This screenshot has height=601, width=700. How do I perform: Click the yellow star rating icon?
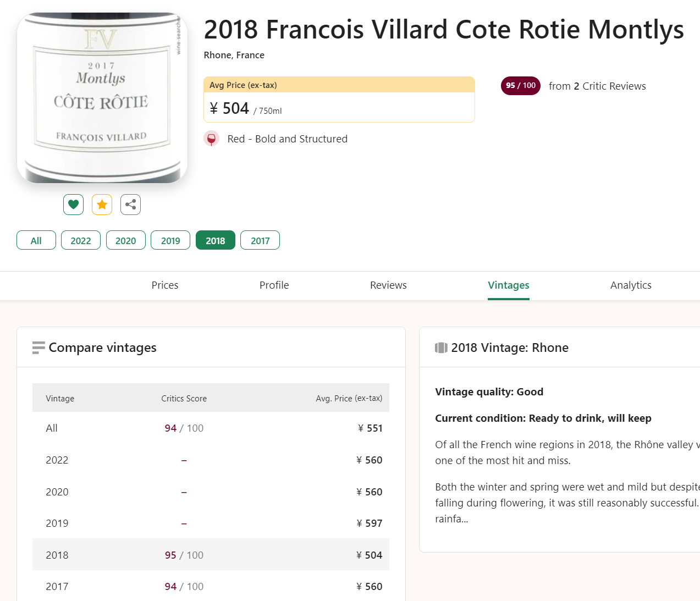[x=102, y=205]
